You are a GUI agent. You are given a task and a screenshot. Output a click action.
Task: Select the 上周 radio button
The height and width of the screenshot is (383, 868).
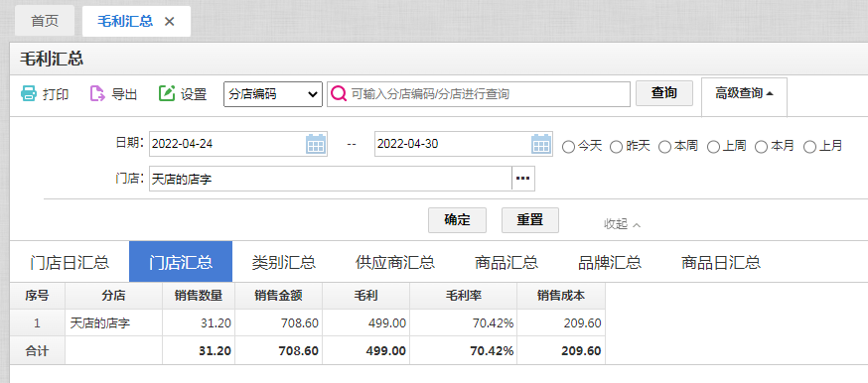(x=713, y=147)
